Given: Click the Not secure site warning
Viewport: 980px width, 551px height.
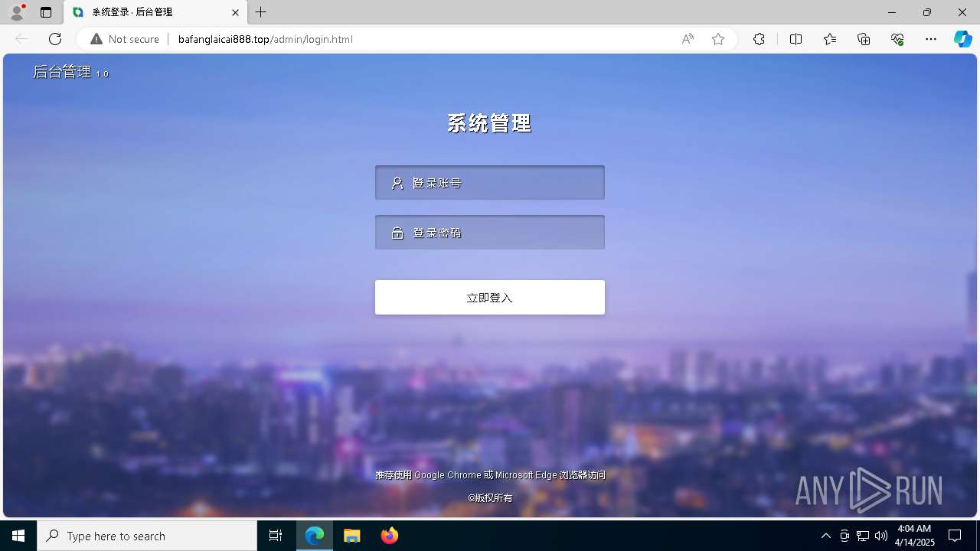Looking at the screenshot, I should pyautogui.click(x=125, y=39).
